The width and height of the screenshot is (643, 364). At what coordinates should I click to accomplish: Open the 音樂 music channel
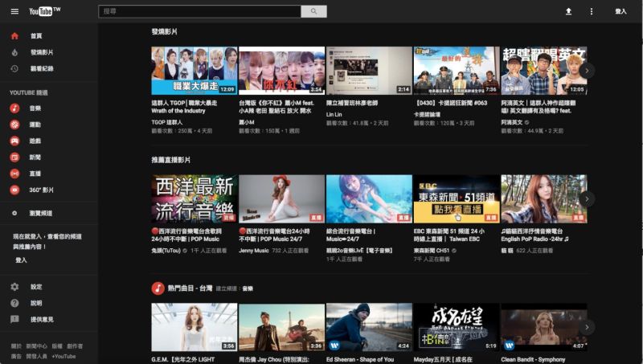pos(49,108)
